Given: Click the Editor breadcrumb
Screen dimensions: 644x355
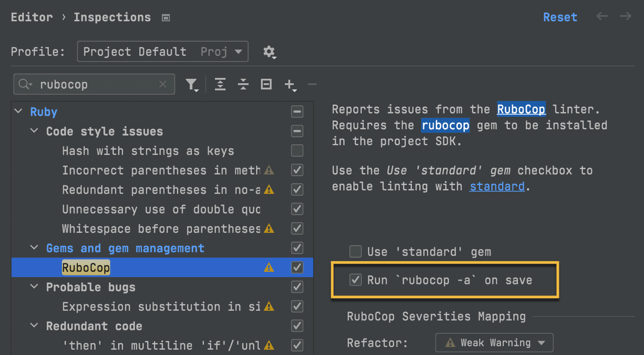Looking at the screenshot, I should point(32,17).
